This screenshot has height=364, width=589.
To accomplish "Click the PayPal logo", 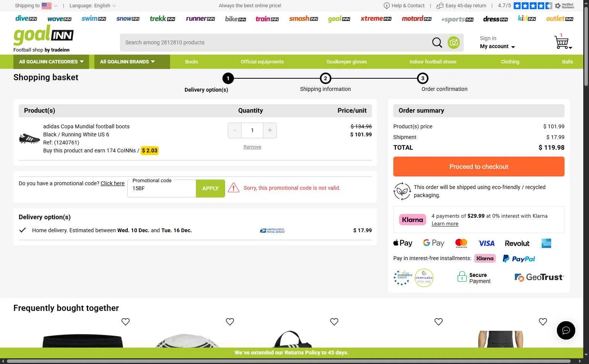I will (519, 259).
